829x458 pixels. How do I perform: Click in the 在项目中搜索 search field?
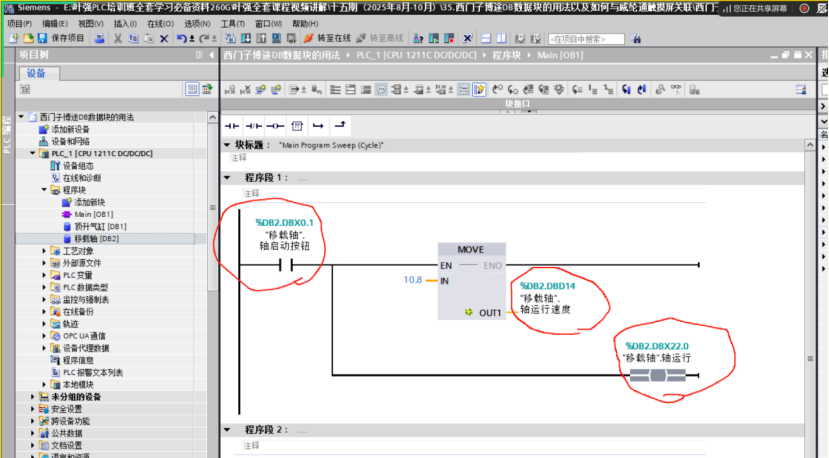[x=586, y=39]
